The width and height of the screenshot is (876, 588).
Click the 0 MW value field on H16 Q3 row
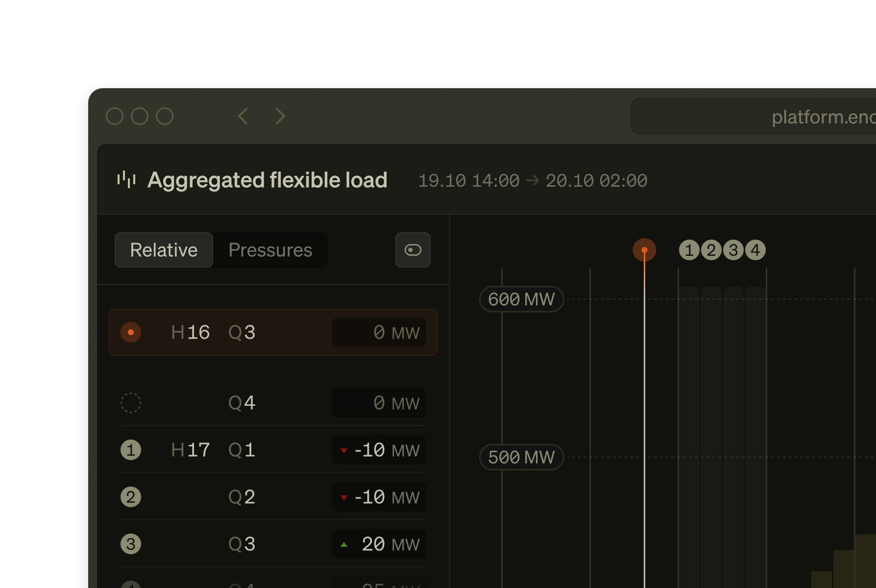coord(379,332)
